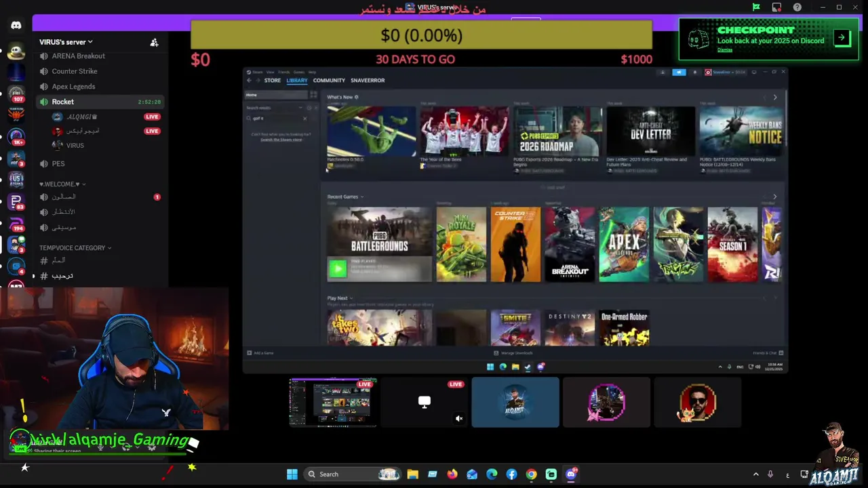
Task: Join the PES voice channel
Action: coord(100,163)
